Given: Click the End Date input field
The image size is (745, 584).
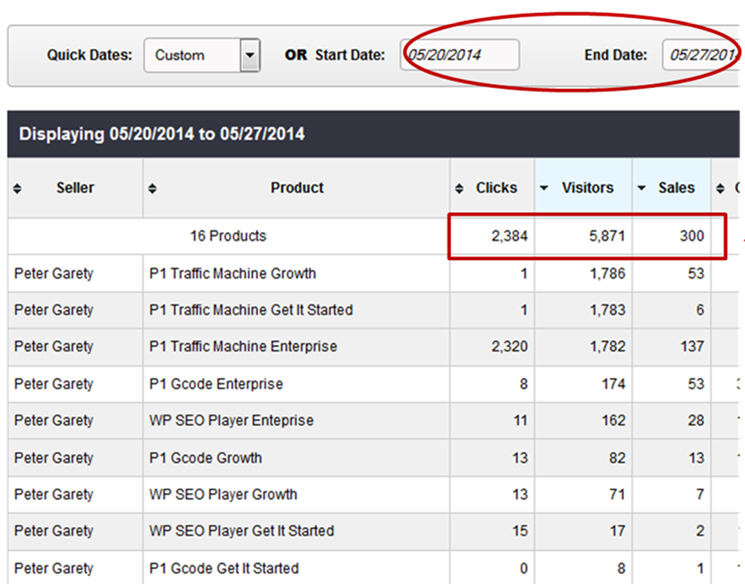Looking at the screenshot, I should click(x=702, y=55).
